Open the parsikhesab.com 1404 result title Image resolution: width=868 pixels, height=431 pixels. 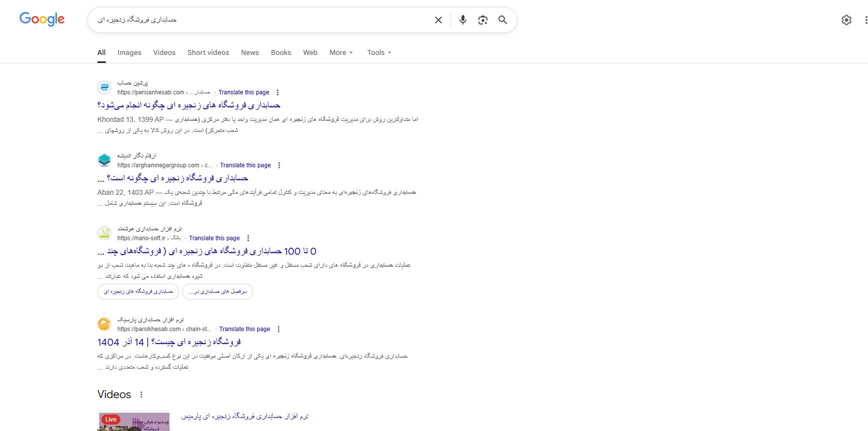(x=169, y=342)
